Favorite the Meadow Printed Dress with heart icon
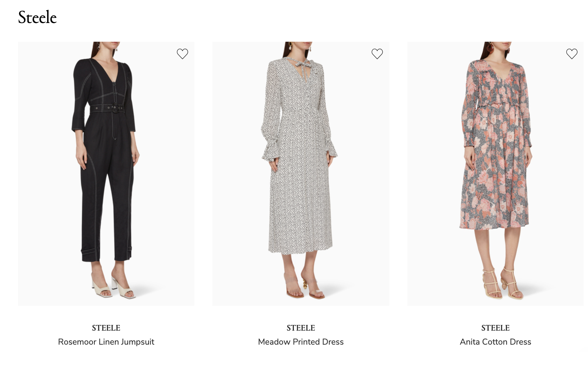 [x=377, y=54]
